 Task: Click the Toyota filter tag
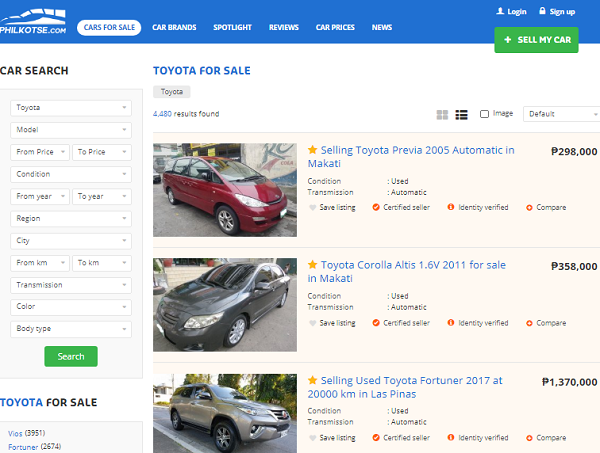pyautogui.click(x=171, y=92)
